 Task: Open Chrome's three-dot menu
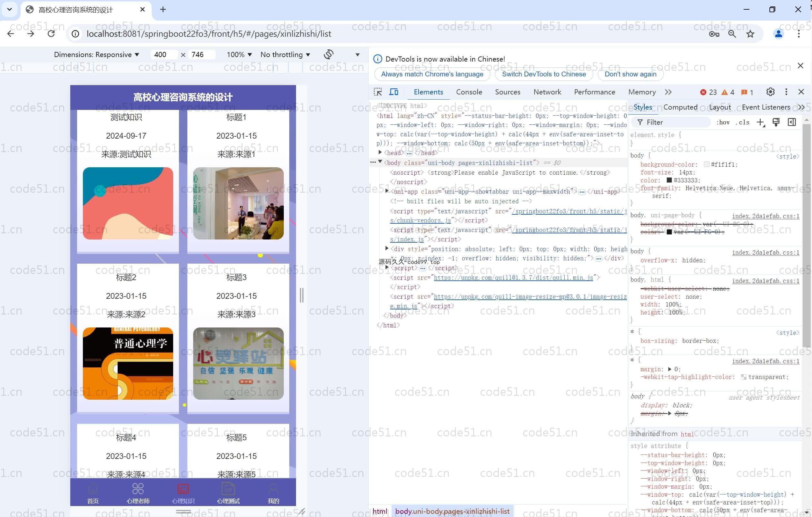click(798, 34)
